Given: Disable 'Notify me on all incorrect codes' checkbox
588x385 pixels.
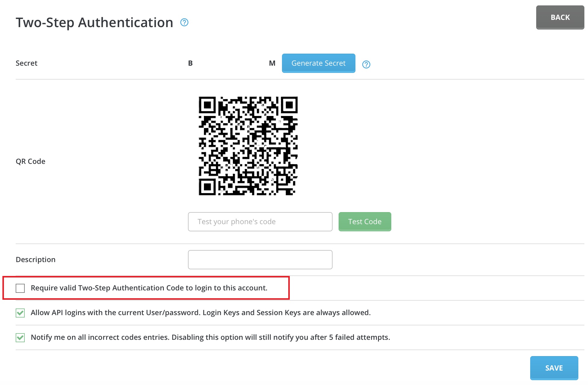Looking at the screenshot, I should pos(20,338).
